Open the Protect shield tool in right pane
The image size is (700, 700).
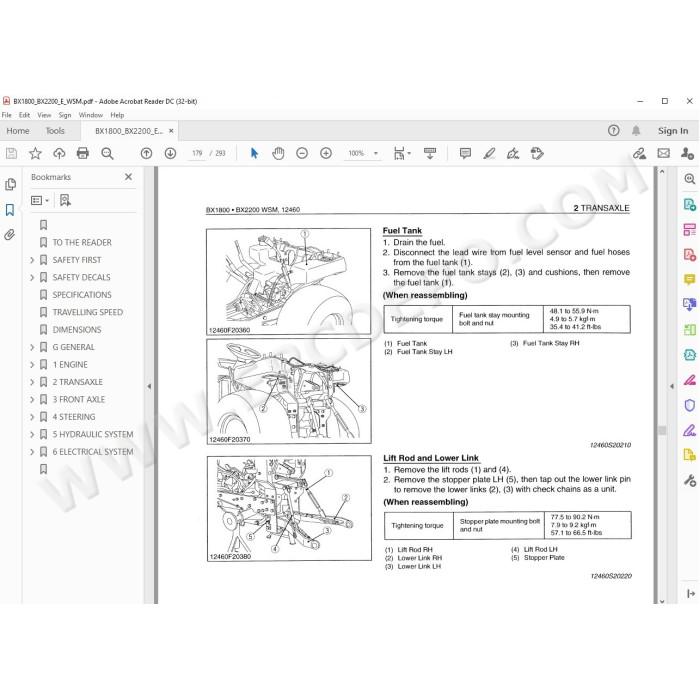[690, 405]
